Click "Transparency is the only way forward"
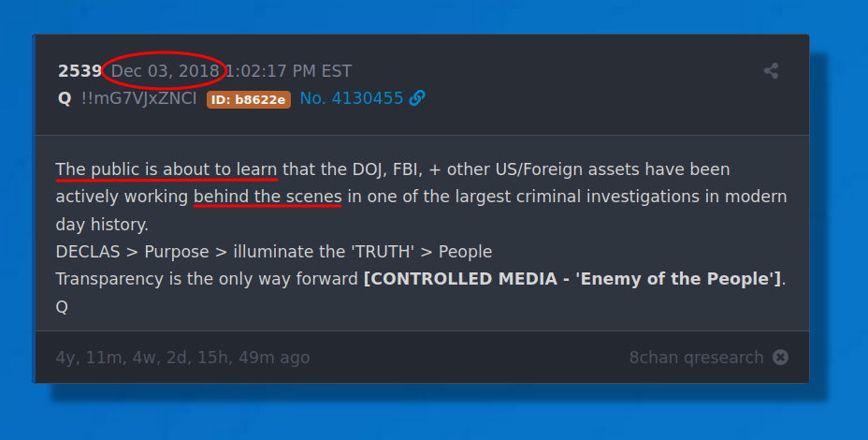The width and height of the screenshot is (868, 440). (x=207, y=279)
